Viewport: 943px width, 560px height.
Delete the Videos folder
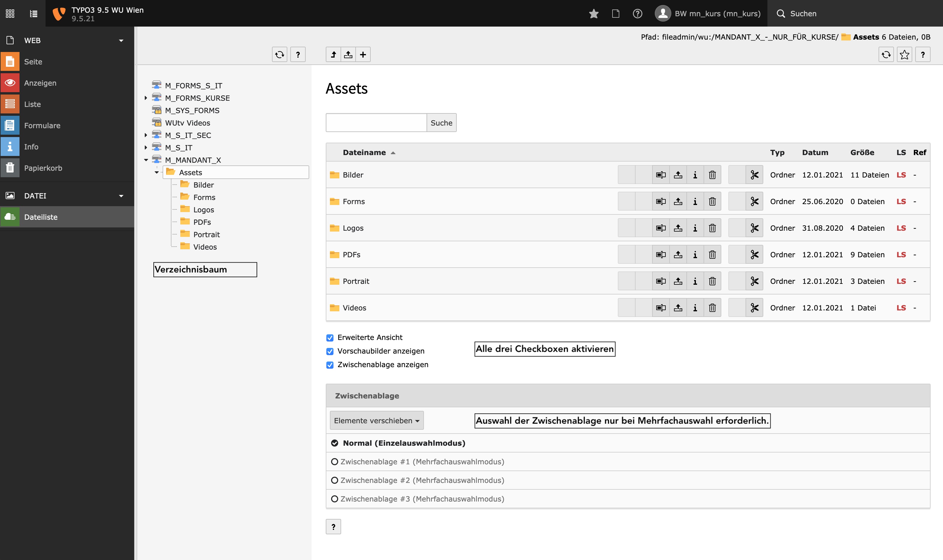[712, 308]
